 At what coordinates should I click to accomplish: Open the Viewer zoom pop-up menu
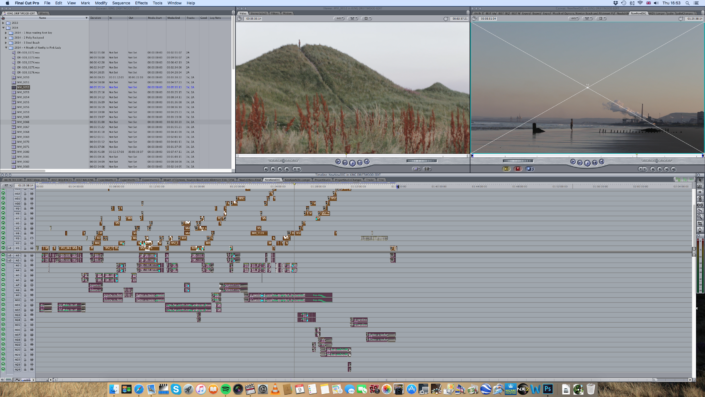point(339,18)
